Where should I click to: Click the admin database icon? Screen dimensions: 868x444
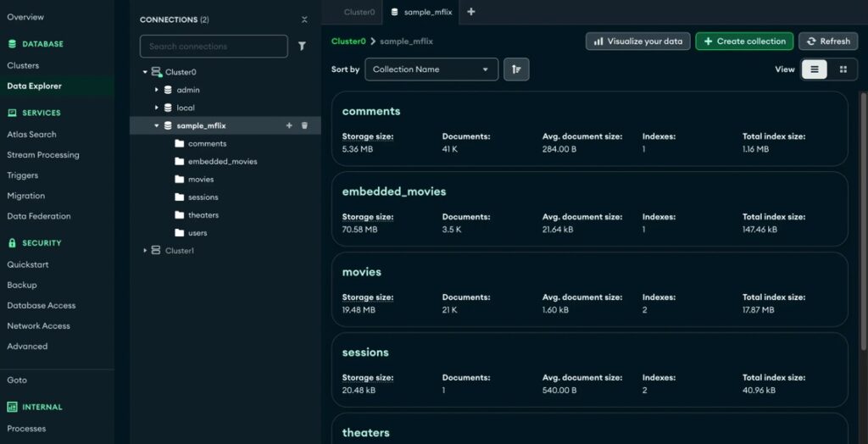(x=168, y=90)
